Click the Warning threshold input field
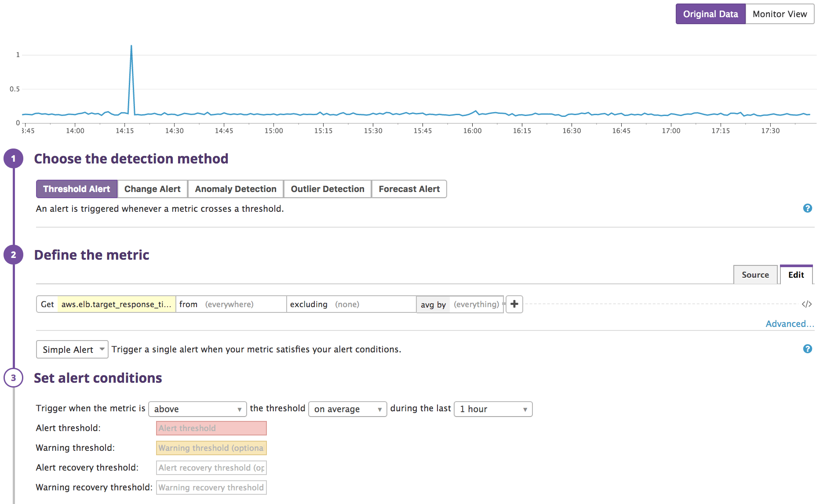 tap(211, 448)
